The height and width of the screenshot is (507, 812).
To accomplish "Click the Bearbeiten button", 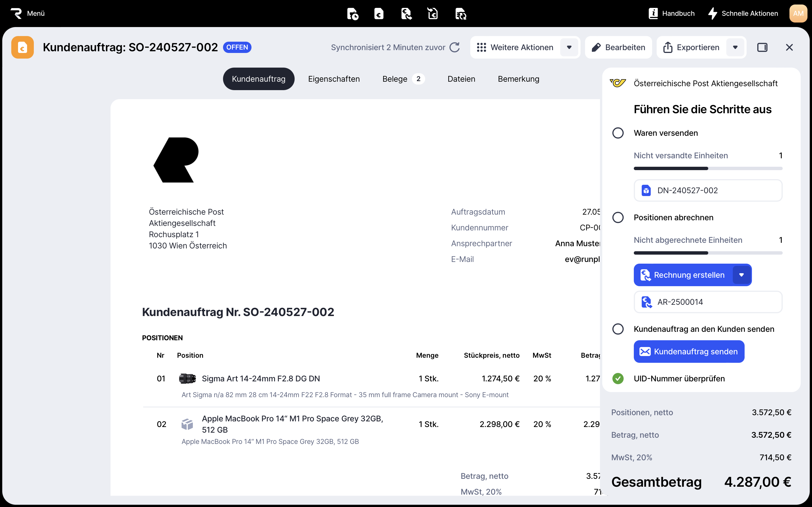I will pyautogui.click(x=618, y=47).
